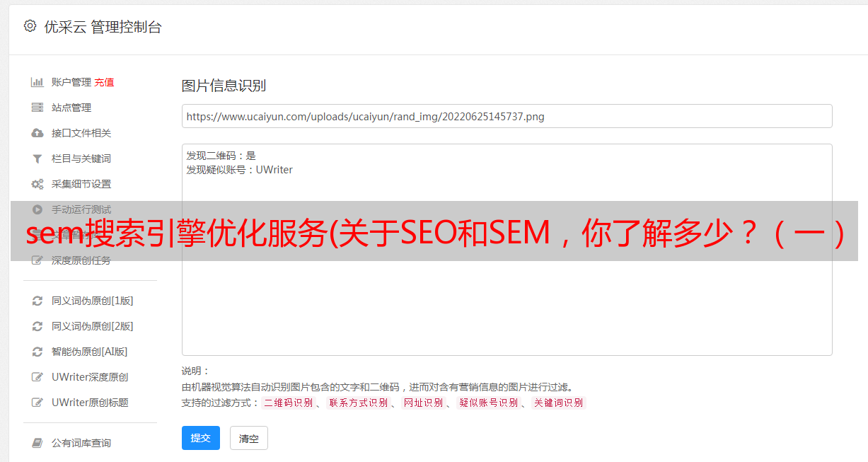Open UWriter原创标题 sidebar entry
The height and width of the screenshot is (462, 868).
[x=90, y=403]
